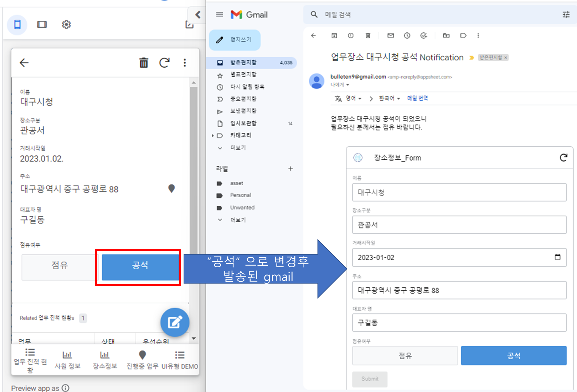This screenshot has width=577, height=392.
Task: Open Gmail search filter options
Action: tap(566, 15)
